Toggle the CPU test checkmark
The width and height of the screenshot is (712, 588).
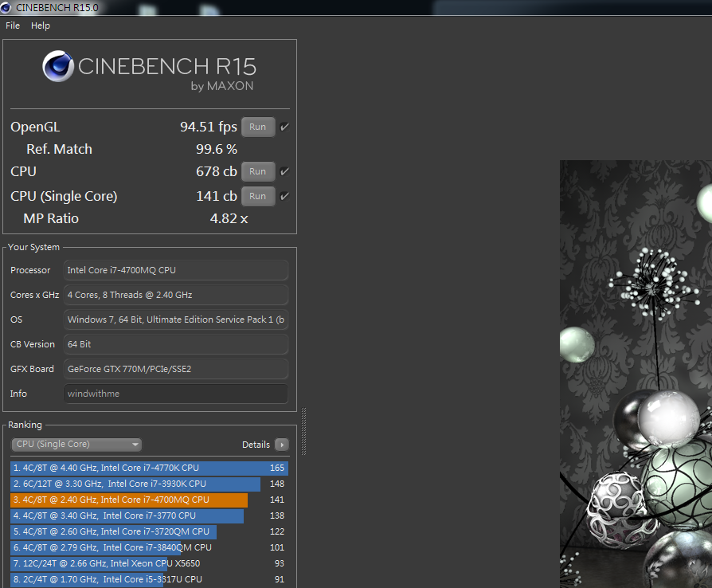(x=284, y=171)
